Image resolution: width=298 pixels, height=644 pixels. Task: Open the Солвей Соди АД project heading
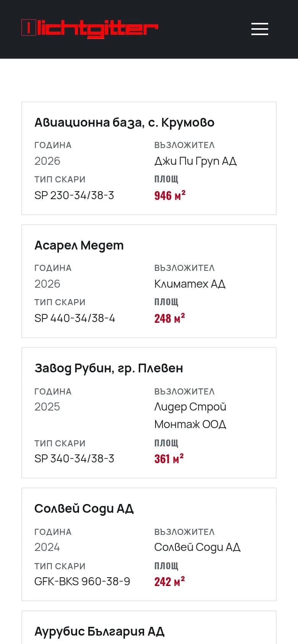coord(84,509)
